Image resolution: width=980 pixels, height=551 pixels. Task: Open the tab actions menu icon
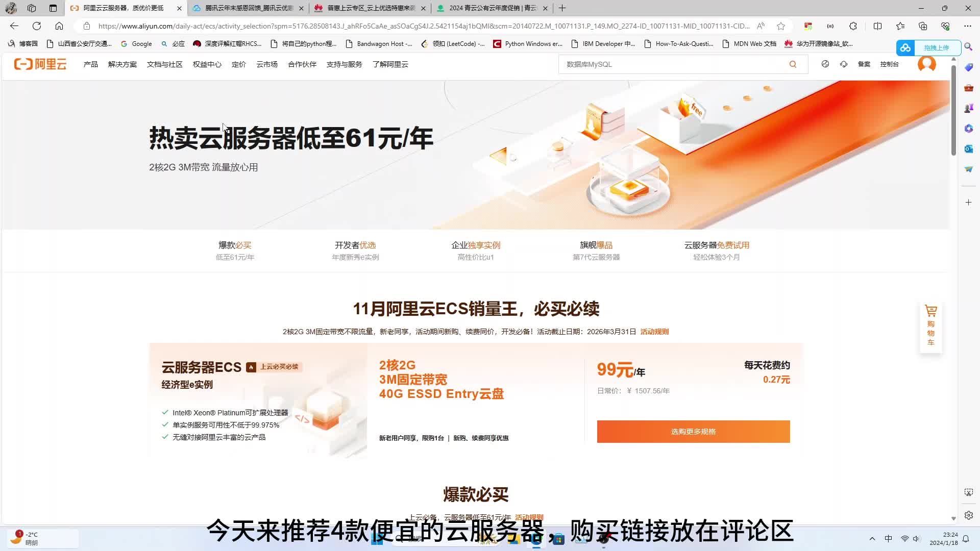click(x=53, y=8)
